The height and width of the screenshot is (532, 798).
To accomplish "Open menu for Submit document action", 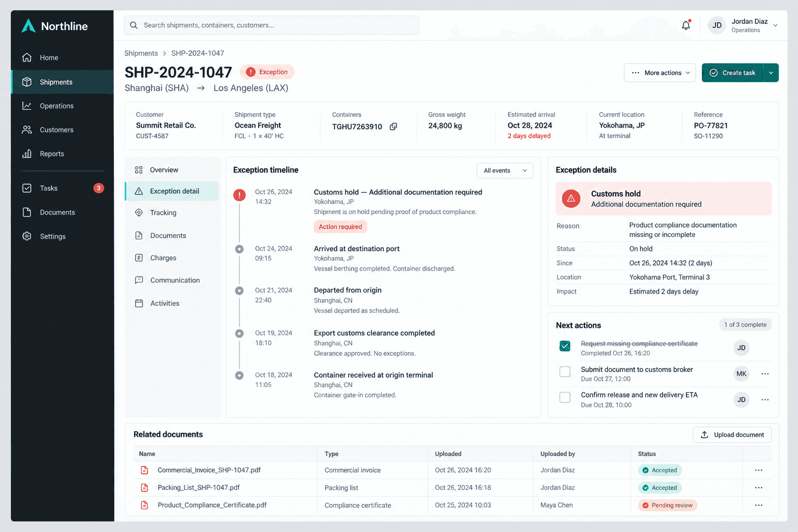I will [x=765, y=374].
